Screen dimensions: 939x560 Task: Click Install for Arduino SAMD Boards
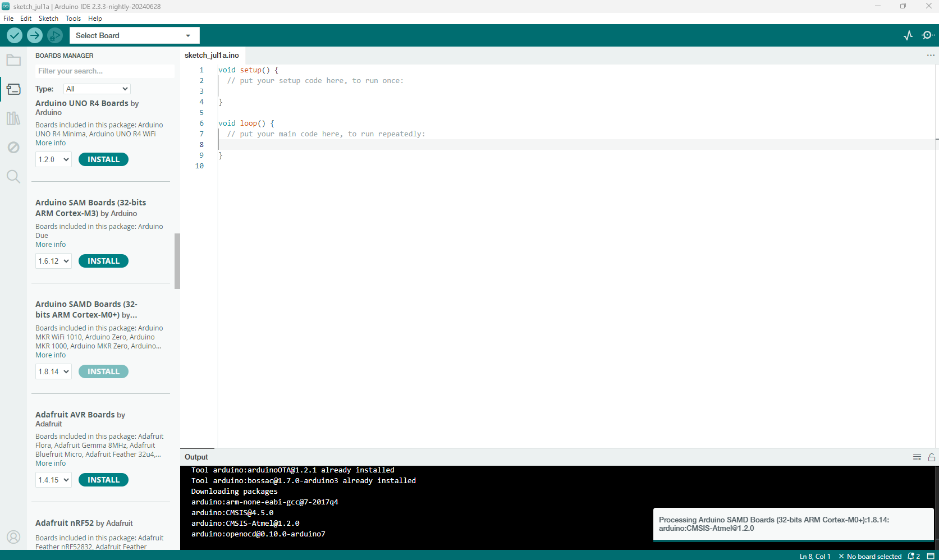click(103, 371)
